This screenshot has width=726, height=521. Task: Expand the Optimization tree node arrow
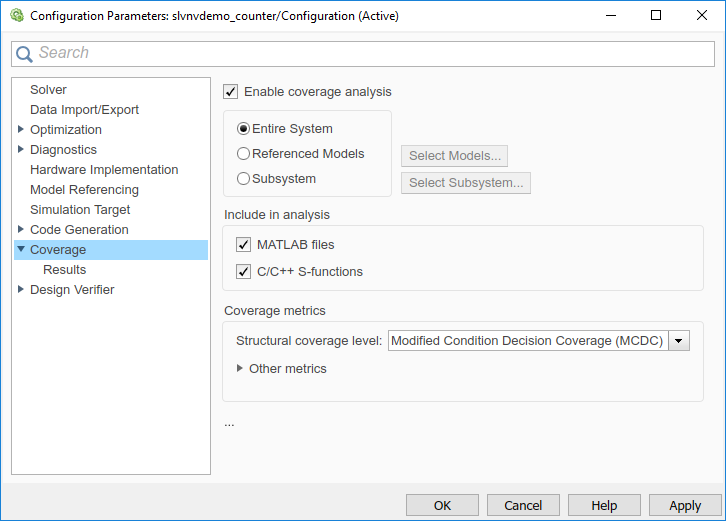(x=20, y=129)
